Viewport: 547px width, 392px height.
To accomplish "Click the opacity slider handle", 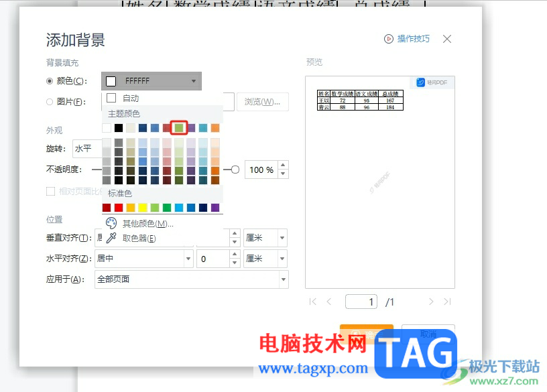I will (235, 170).
